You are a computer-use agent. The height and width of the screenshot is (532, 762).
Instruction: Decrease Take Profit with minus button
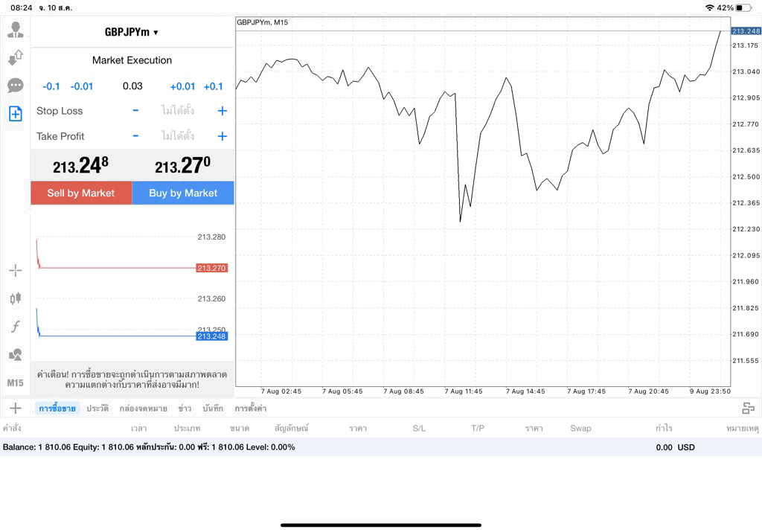[x=135, y=136]
